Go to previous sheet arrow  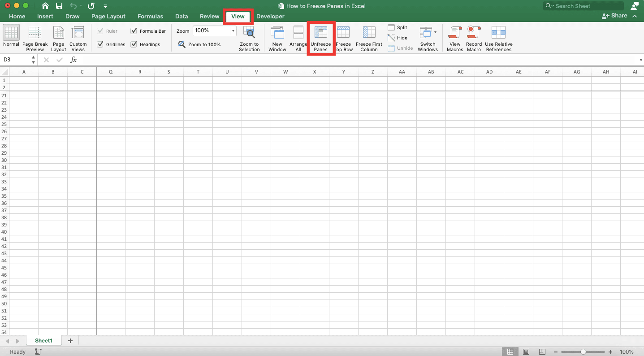coord(7,341)
